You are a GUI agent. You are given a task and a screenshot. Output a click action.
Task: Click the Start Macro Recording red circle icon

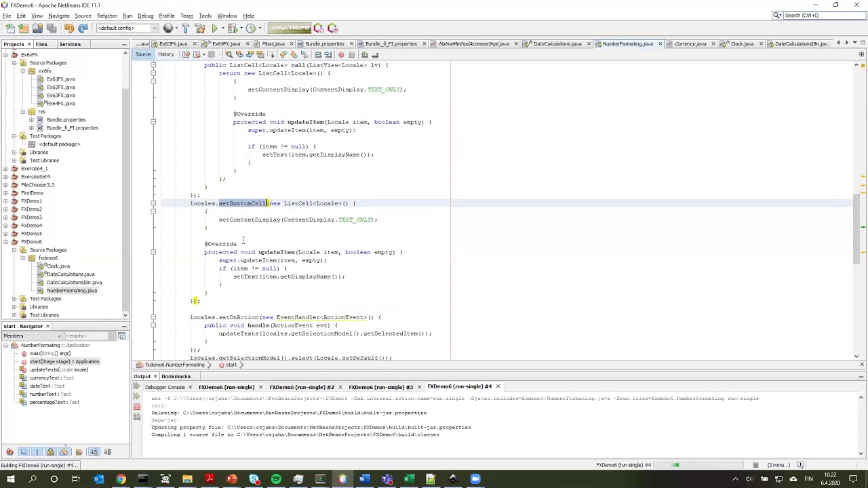(341, 55)
